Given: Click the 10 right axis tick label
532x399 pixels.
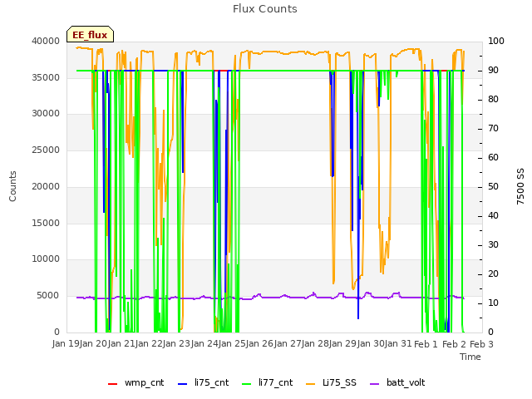Looking at the screenshot, I should 493,303.
